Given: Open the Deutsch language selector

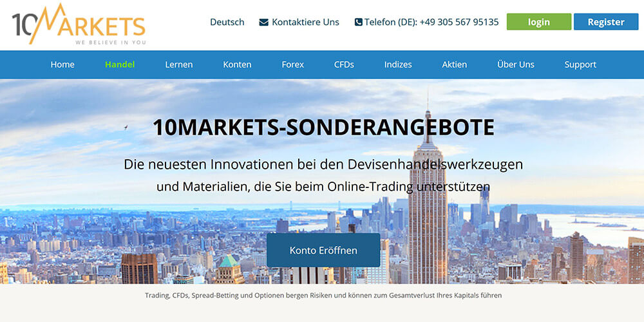Looking at the screenshot, I should tap(227, 22).
